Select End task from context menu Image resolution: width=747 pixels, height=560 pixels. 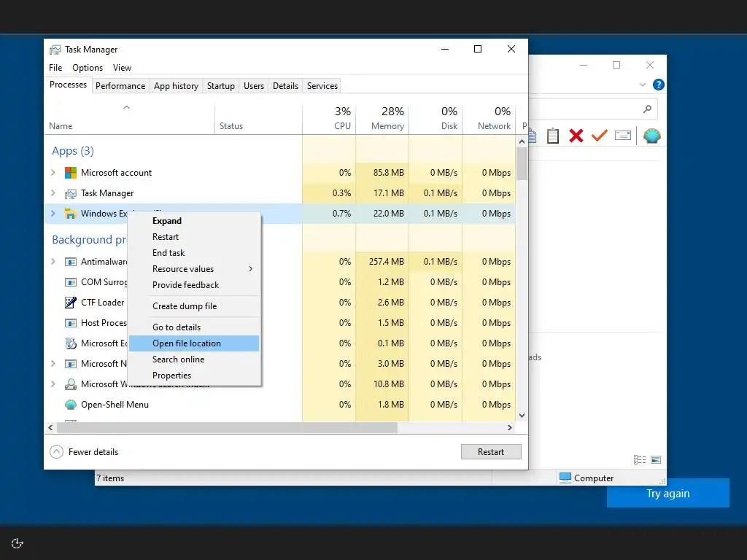pyautogui.click(x=194, y=253)
